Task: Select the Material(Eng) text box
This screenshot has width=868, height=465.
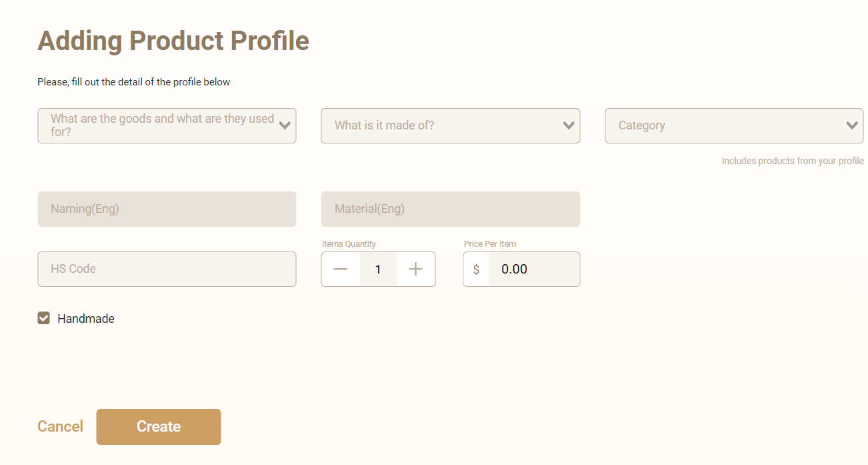Action: (x=451, y=209)
